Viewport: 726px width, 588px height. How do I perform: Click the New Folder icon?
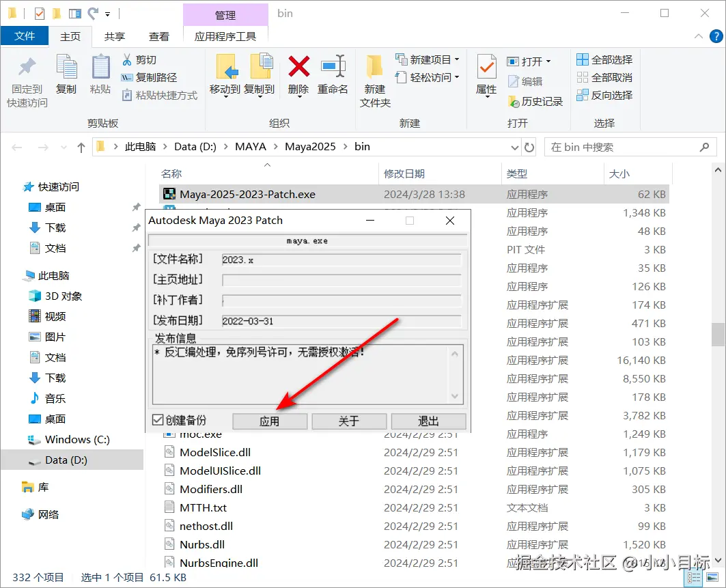pos(374,66)
